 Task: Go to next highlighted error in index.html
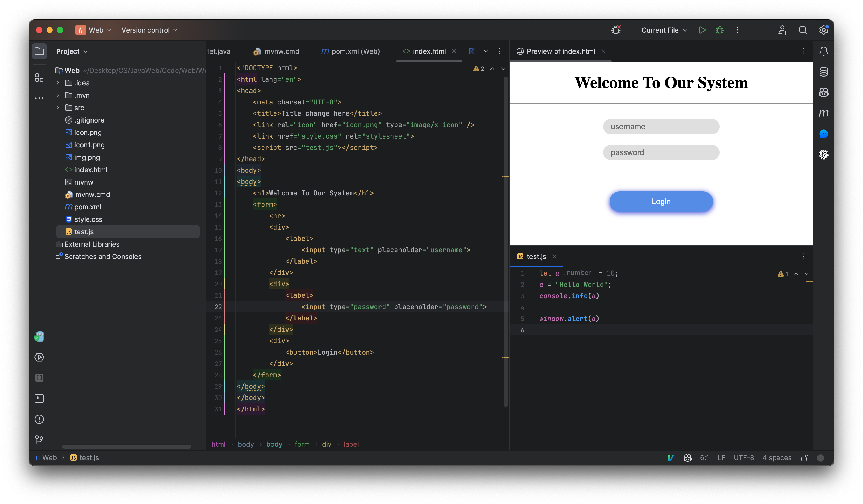(503, 69)
